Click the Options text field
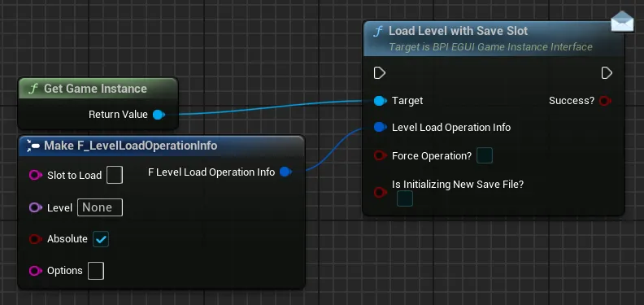644x305 pixels. (x=96, y=271)
